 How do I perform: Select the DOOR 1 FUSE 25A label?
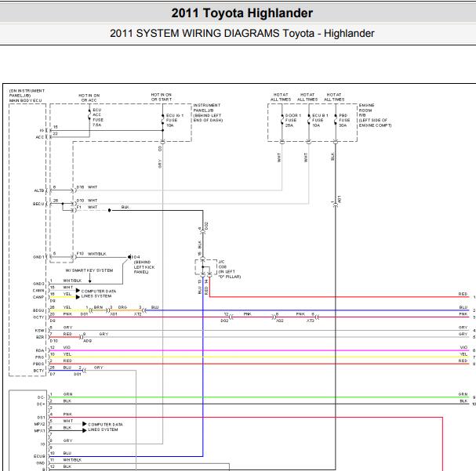pyautogui.click(x=293, y=121)
